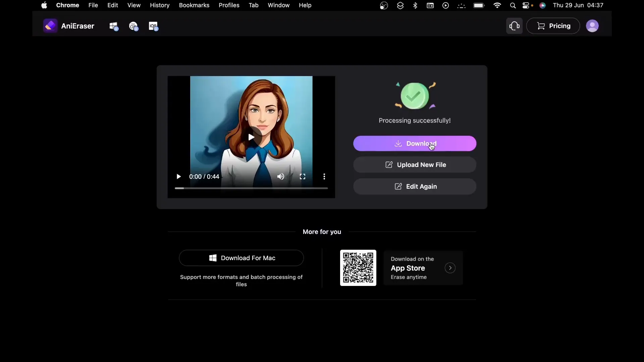
Task: Open the Apple menu
Action: point(44,5)
